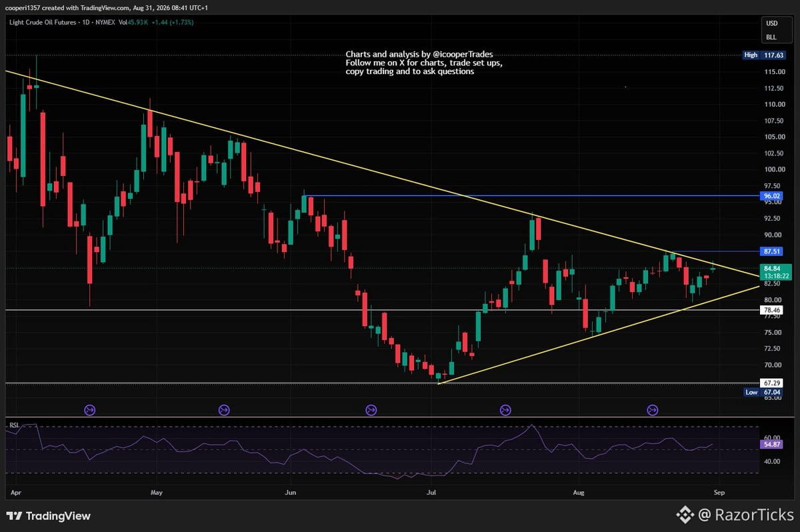Click the mid-April purple event icon
The width and height of the screenshot is (800, 532).
coord(91,409)
